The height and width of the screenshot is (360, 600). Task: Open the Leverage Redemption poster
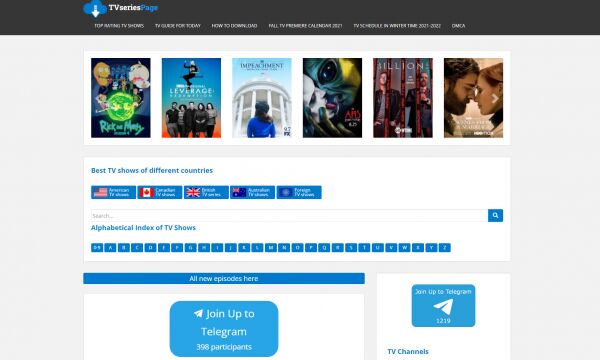click(x=191, y=98)
